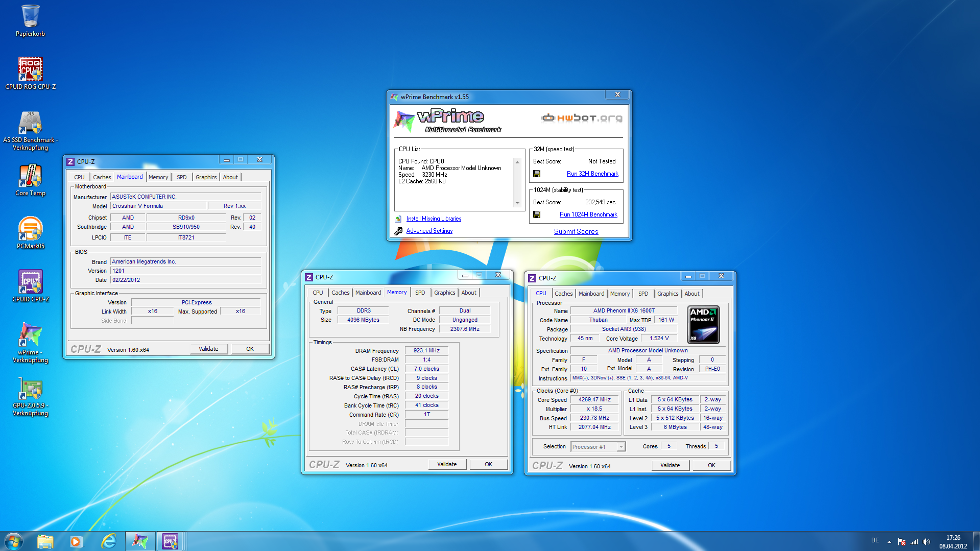Switch to CPU-Z via its taskbar icon
The image size is (980, 551).
[171, 541]
